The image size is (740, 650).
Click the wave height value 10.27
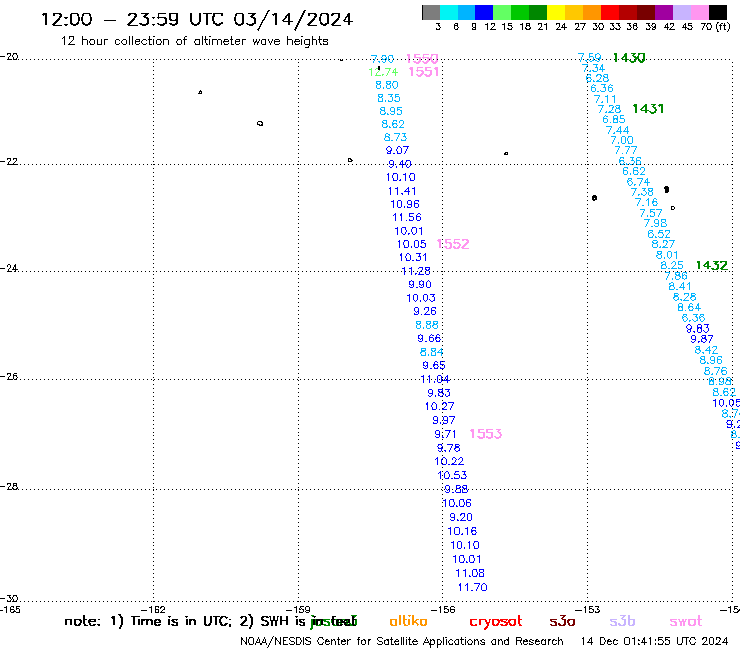(439, 406)
